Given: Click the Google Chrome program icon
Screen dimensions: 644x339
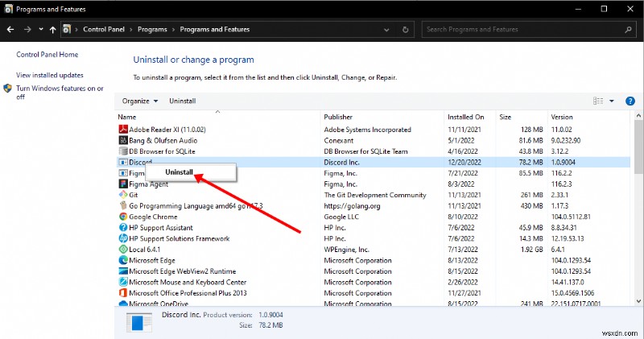Looking at the screenshot, I should tap(123, 217).
